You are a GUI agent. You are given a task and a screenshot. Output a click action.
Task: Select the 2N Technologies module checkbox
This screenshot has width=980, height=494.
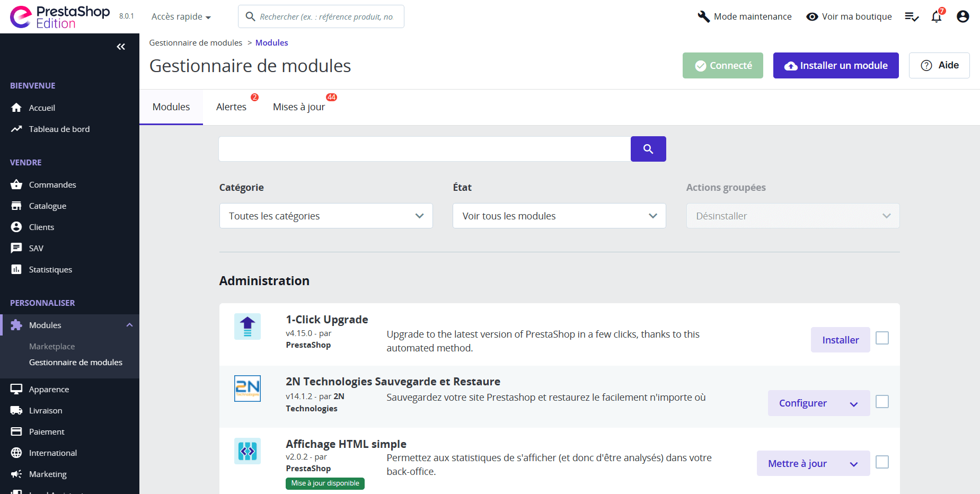pyautogui.click(x=882, y=402)
